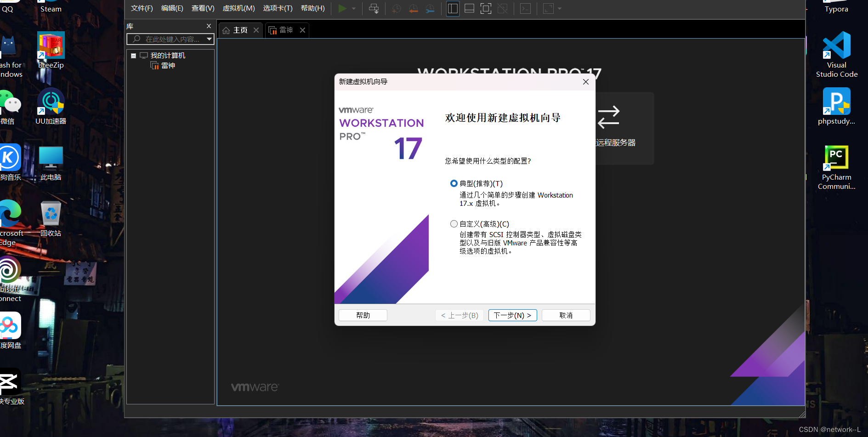Open the 选项卡(T) menu

278,8
